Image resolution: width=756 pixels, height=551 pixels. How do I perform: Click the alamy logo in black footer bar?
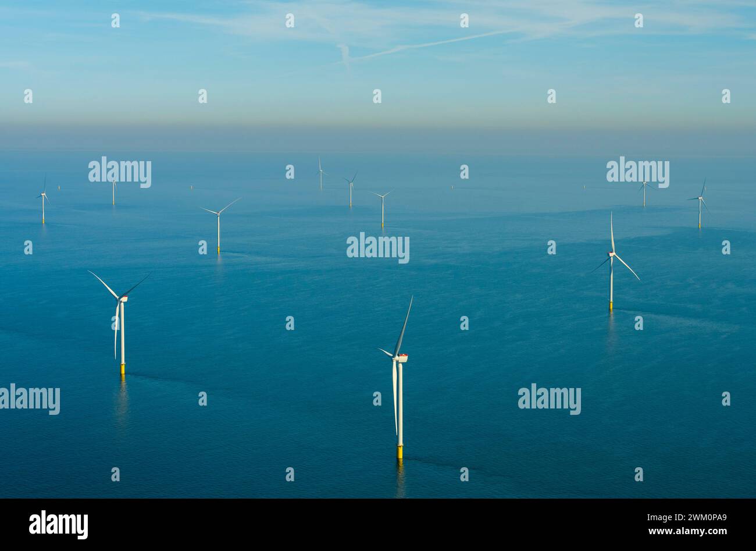(58, 525)
